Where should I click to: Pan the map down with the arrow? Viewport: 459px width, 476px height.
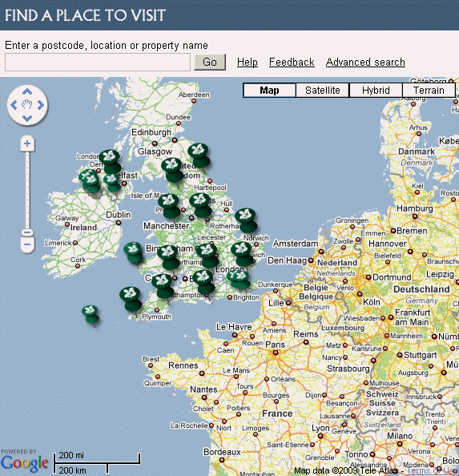[x=27, y=119]
